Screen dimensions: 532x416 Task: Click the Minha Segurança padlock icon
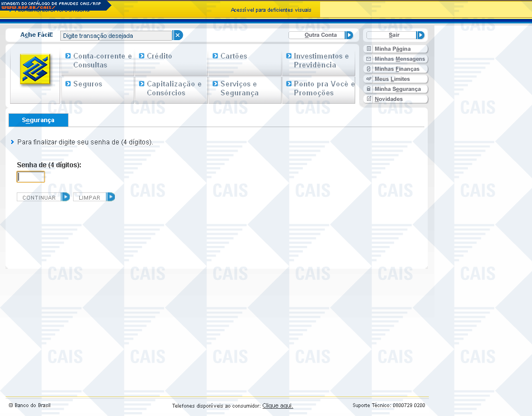tap(369, 89)
